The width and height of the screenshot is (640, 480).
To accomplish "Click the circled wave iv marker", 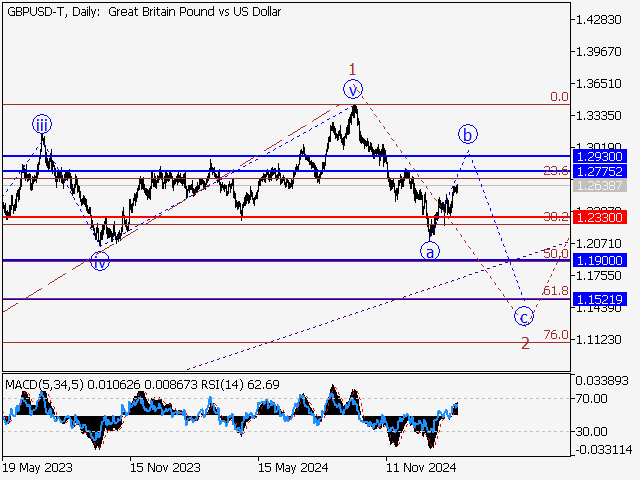I will point(100,262).
